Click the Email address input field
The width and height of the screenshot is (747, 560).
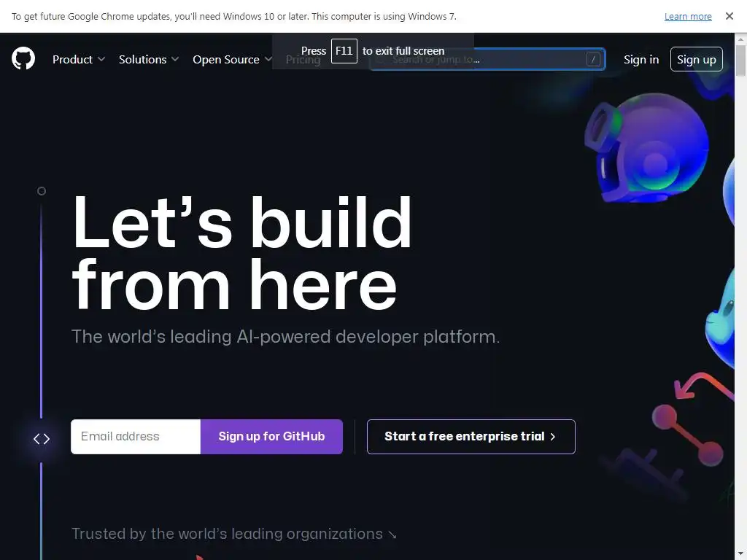[136, 437]
